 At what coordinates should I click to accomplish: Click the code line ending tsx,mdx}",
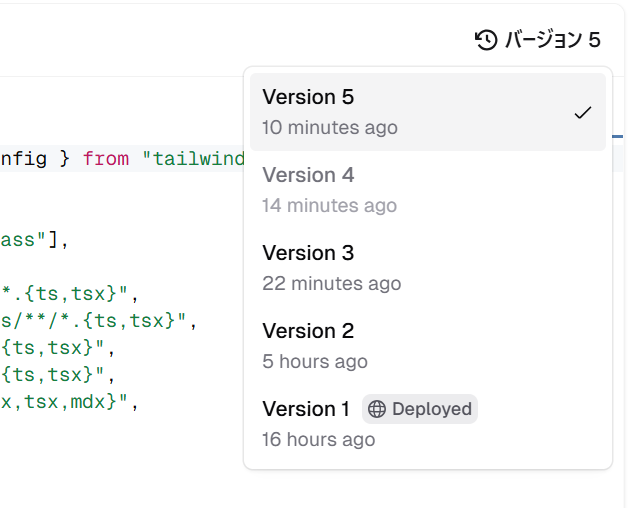point(69,402)
